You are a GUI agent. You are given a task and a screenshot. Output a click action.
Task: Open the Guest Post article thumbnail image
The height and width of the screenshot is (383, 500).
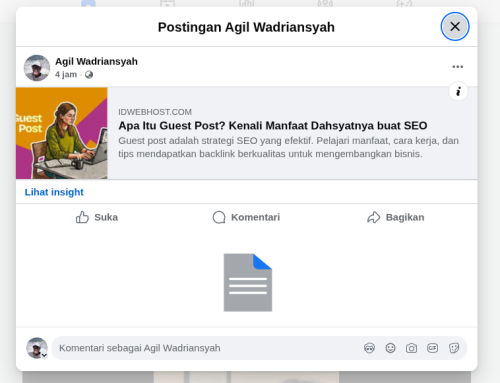pyautogui.click(x=62, y=133)
